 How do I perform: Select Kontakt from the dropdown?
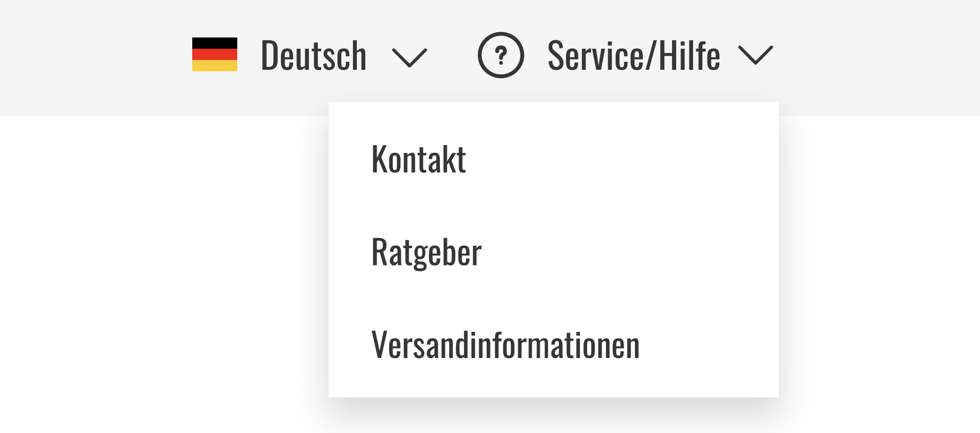(x=419, y=159)
